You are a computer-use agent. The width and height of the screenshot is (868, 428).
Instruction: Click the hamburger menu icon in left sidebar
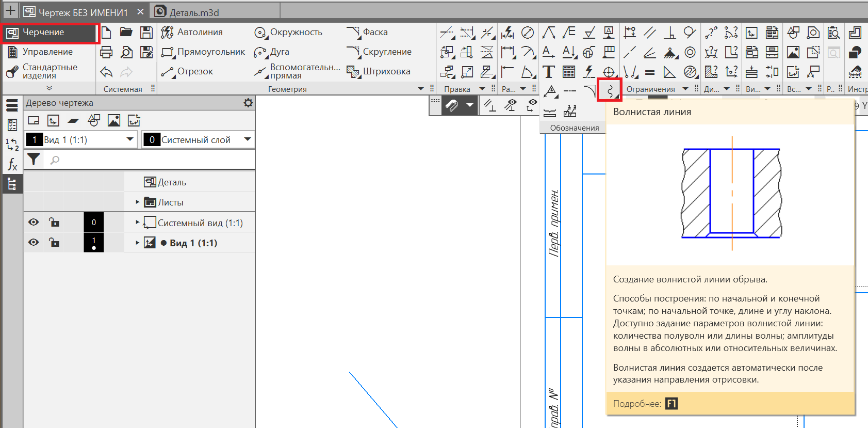pos(12,105)
